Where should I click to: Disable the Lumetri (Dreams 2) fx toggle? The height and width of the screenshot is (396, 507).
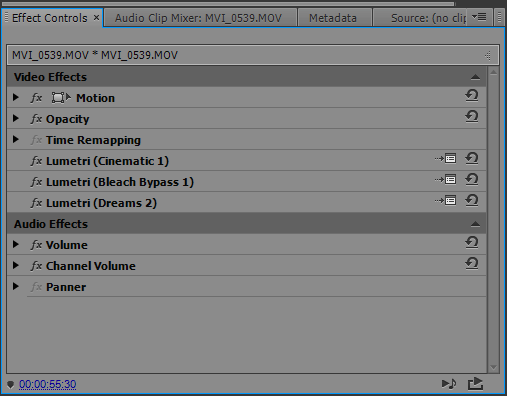(x=36, y=203)
